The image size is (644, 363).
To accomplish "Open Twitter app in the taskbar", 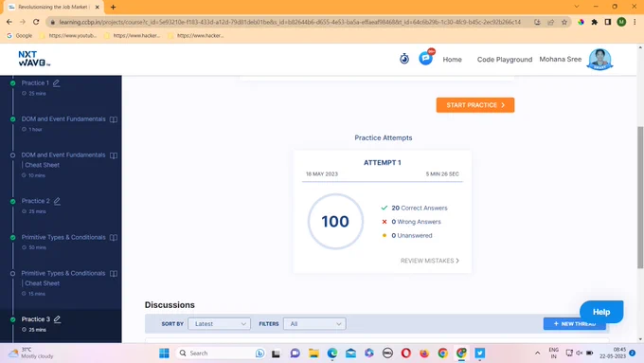I will pyautogui.click(x=480, y=354).
